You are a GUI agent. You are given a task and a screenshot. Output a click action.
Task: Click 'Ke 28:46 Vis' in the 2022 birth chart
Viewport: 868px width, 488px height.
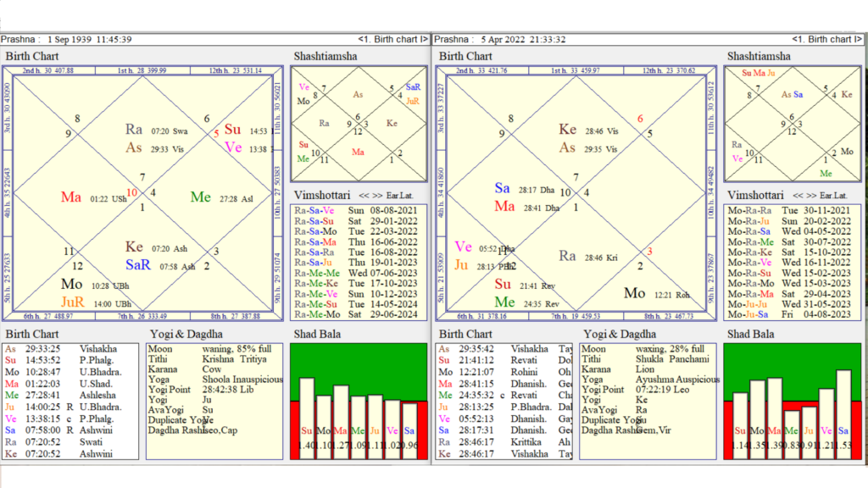[588, 130]
